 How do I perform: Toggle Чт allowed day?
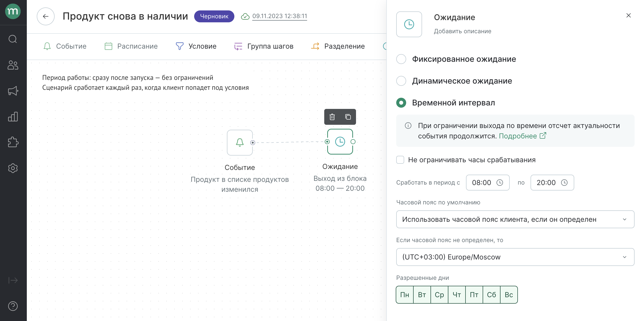coord(457,295)
